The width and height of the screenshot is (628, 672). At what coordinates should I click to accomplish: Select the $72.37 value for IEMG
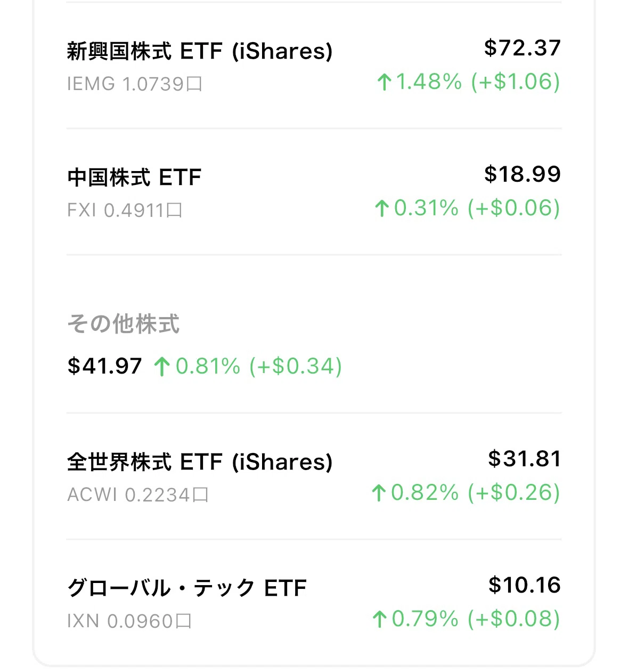(523, 48)
